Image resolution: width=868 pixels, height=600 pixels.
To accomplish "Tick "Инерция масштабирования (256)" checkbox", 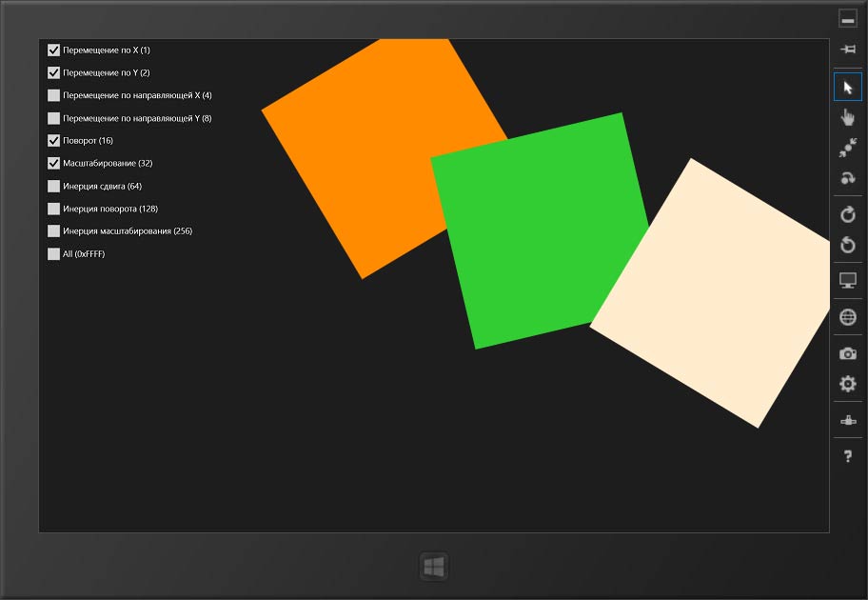I will (53, 231).
